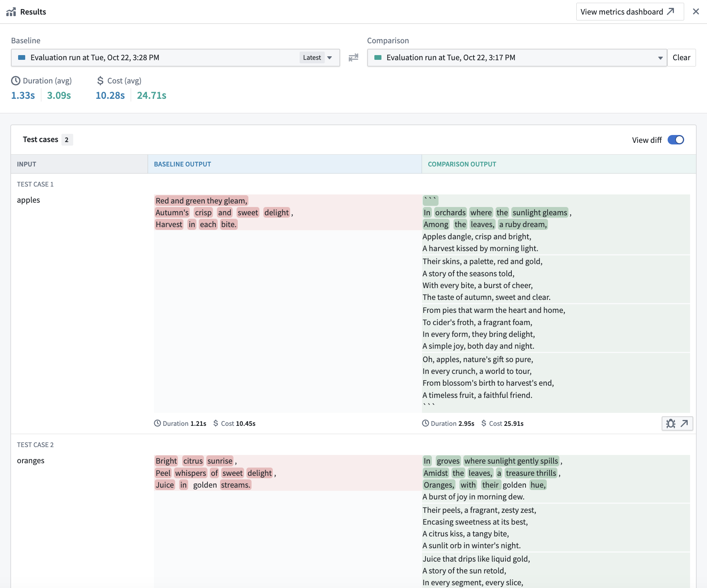Click the Results chart icon
This screenshot has width=707, height=588.
11,12
